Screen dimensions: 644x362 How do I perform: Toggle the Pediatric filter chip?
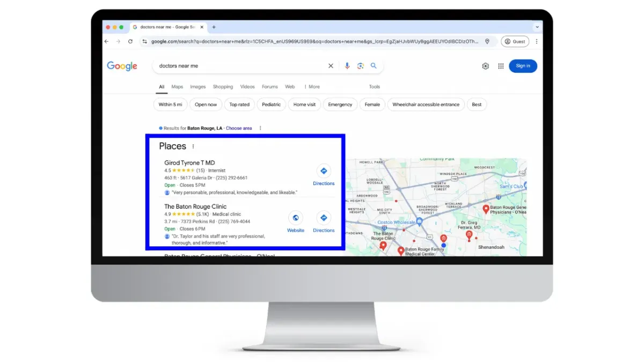271,105
